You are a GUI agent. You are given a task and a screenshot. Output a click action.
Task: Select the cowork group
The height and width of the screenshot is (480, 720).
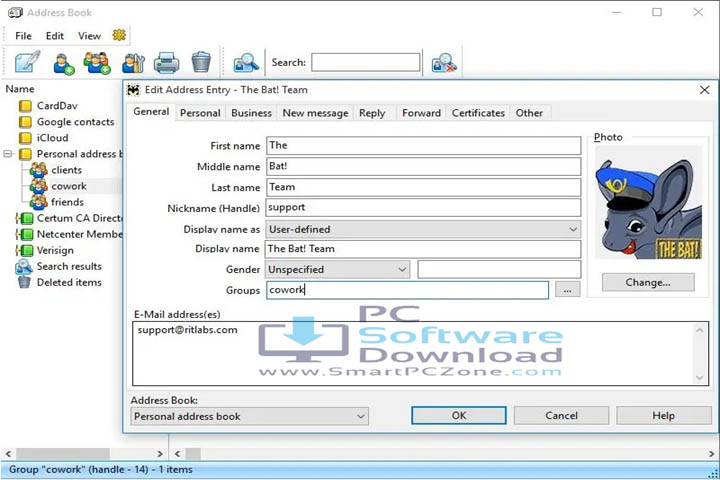tap(58, 186)
